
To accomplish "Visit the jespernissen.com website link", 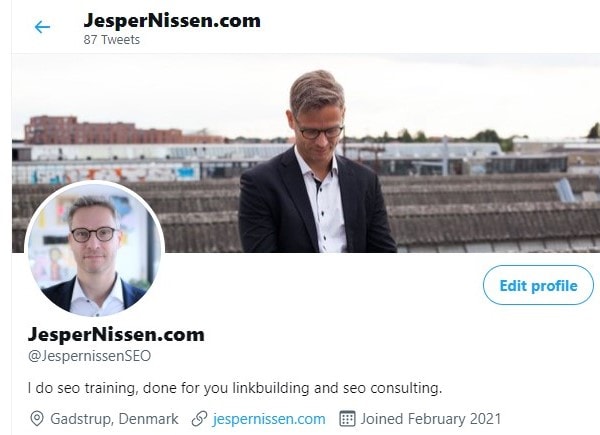I will [x=269, y=419].
